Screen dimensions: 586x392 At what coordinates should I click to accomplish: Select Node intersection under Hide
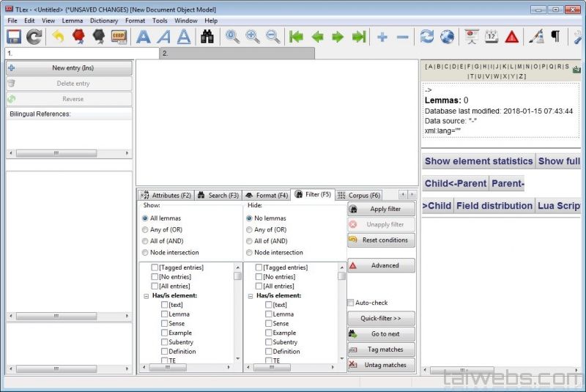[249, 253]
